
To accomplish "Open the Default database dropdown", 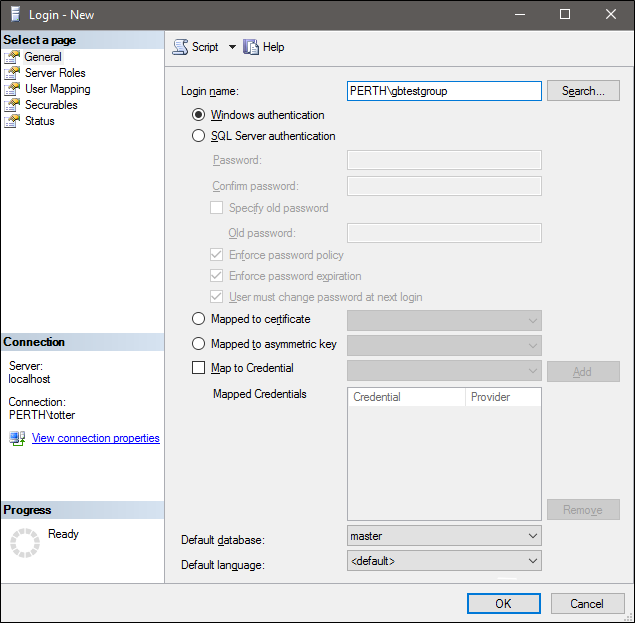I will pyautogui.click(x=444, y=536).
